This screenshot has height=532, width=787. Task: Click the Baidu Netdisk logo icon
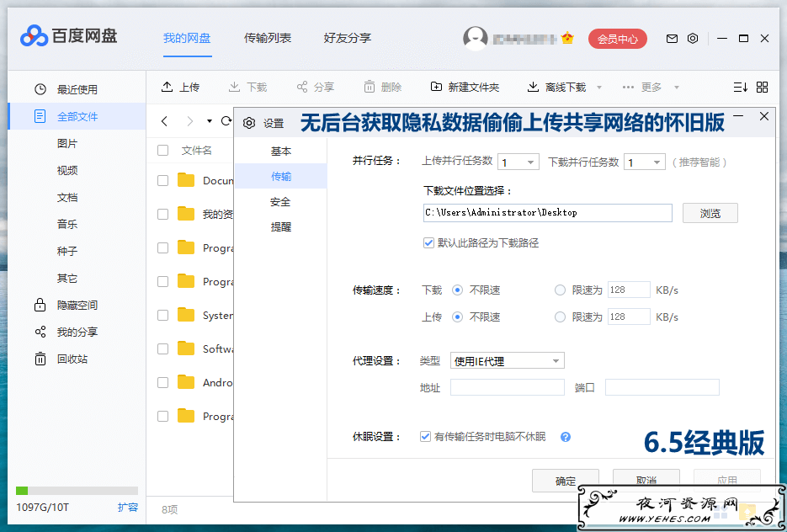[x=35, y=36]
